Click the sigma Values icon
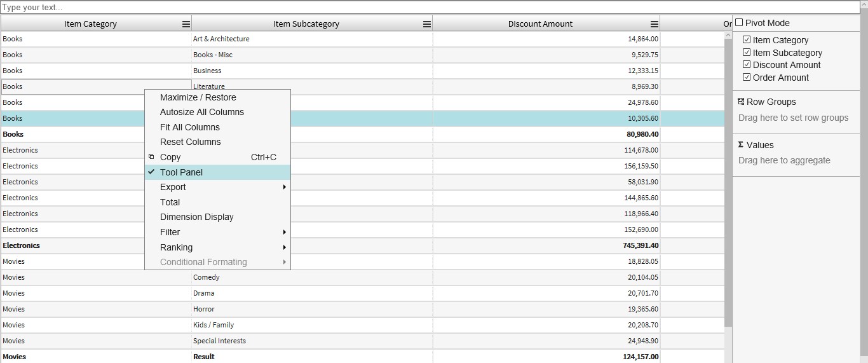This screenshot has width=868, height=363. [741, 145]
